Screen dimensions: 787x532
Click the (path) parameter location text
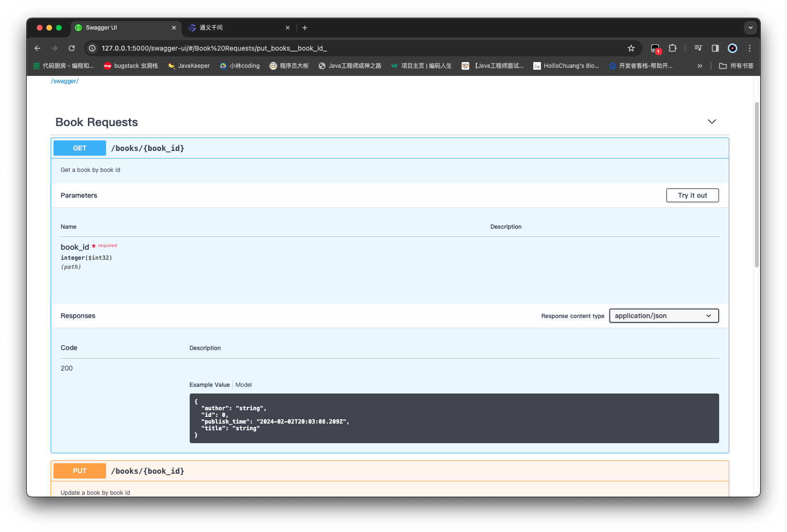71,267
